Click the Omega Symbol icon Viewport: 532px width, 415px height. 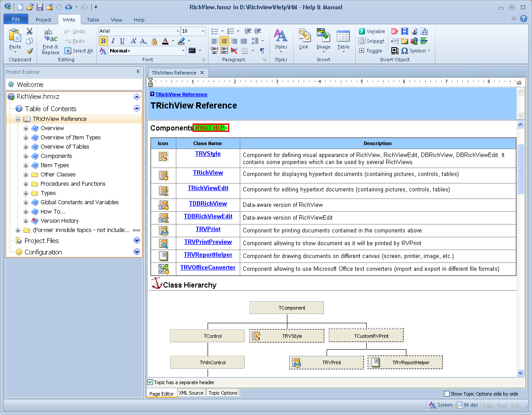click(404, 51)
